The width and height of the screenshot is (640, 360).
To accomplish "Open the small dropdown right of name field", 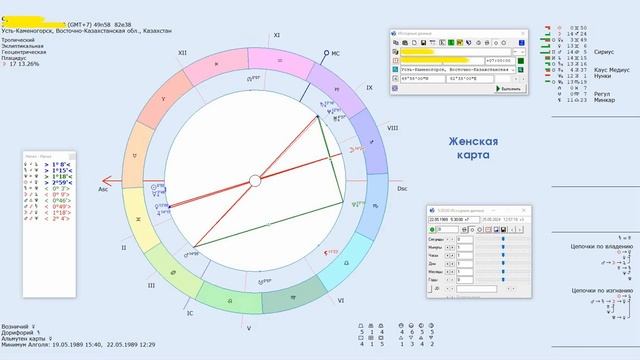I will tap(519, 52).
